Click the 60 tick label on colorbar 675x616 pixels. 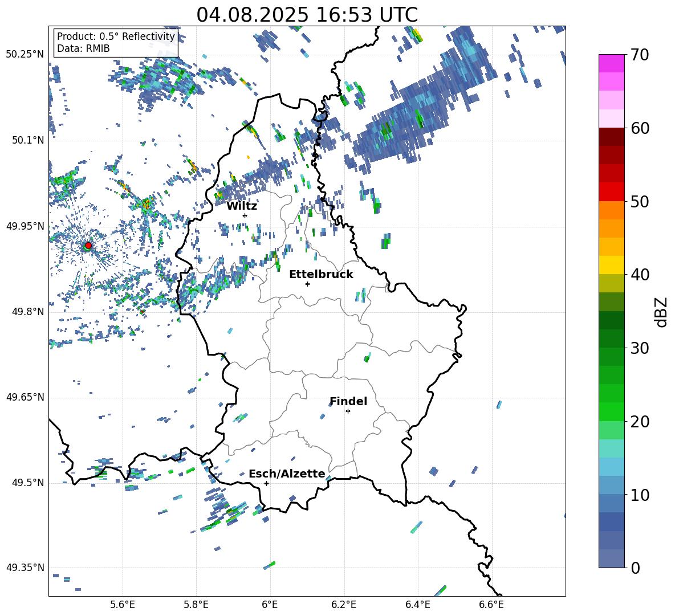coord(640,128)
